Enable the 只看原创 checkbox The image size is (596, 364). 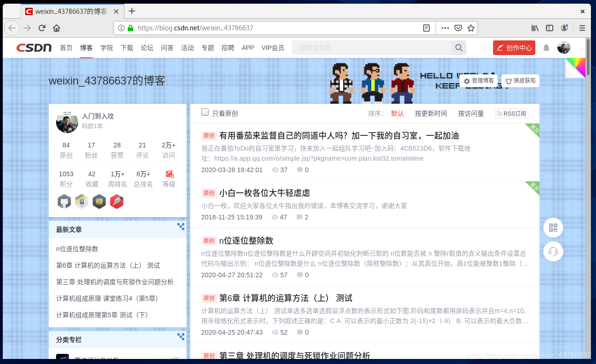point(204,112)
